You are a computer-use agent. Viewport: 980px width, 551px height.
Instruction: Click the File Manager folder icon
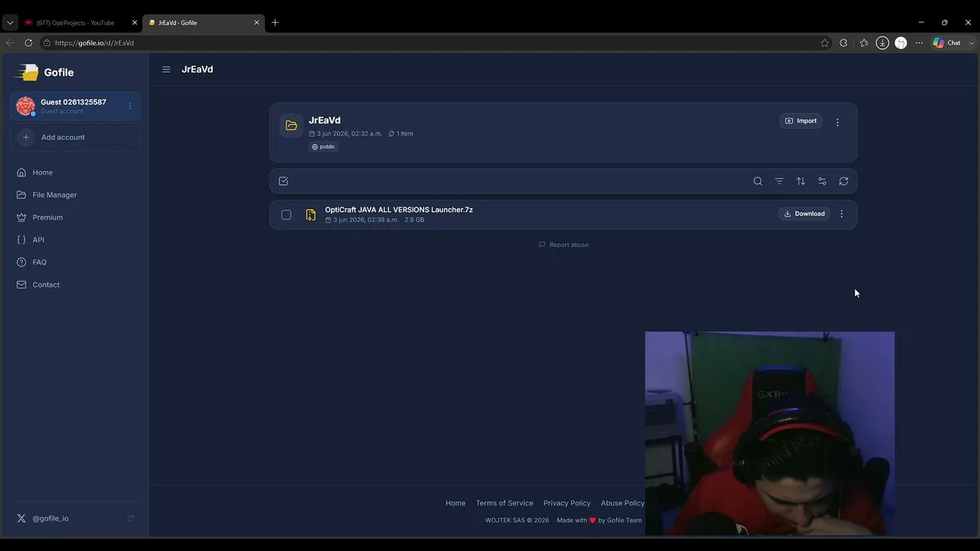(x=21, y=195)
